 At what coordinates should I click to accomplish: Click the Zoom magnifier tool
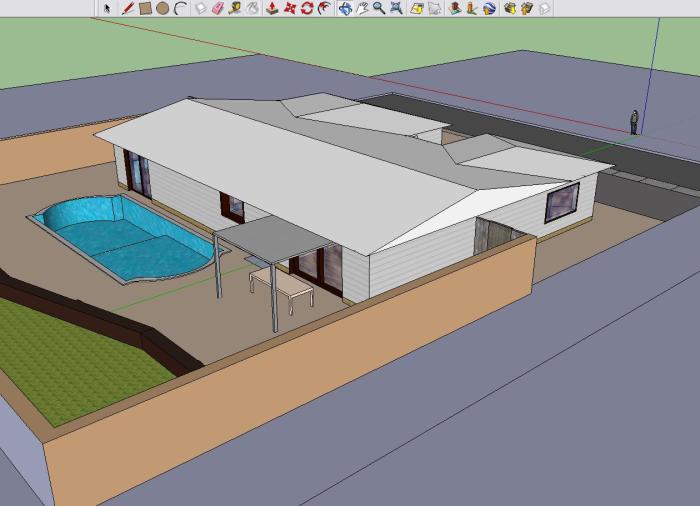coord(379,8)
